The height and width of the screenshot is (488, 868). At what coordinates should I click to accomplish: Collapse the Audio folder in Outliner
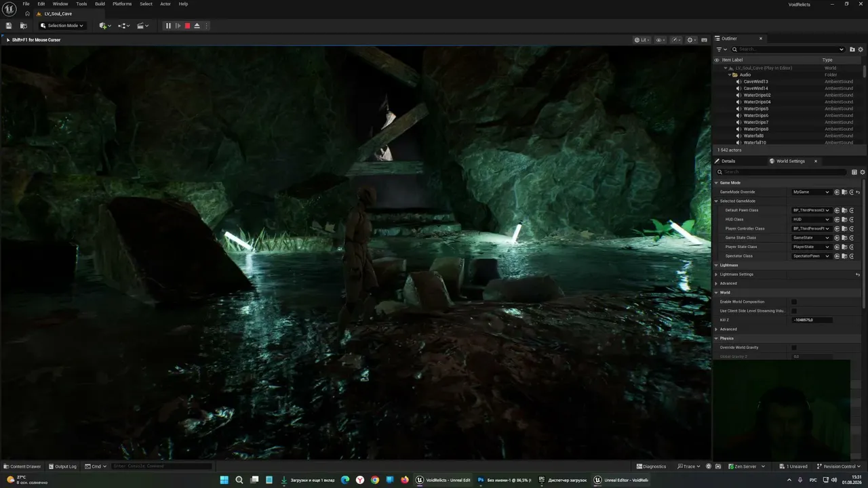729,75
